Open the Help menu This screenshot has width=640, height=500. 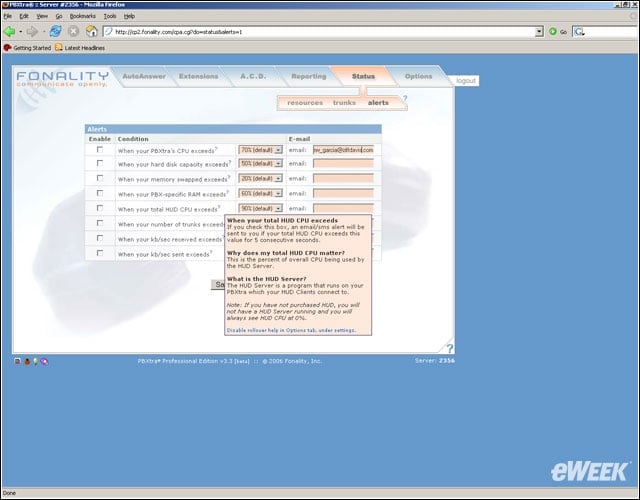point(129,16)
